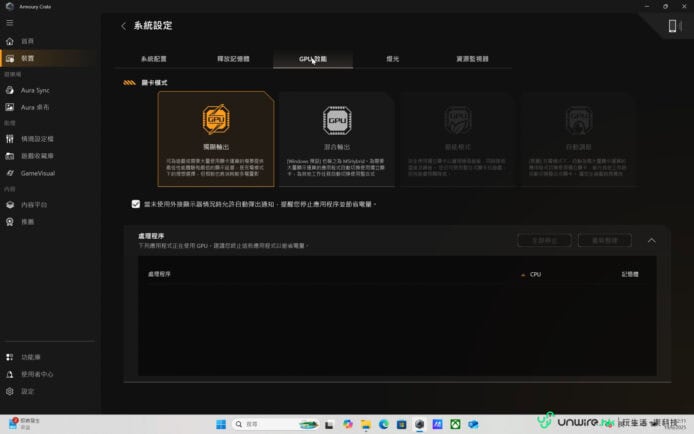Image resolution: width=694 pixels, height=434 pixels.
Task: Open GameVisual in the sidebar
Action: click(x=36, y=172)
